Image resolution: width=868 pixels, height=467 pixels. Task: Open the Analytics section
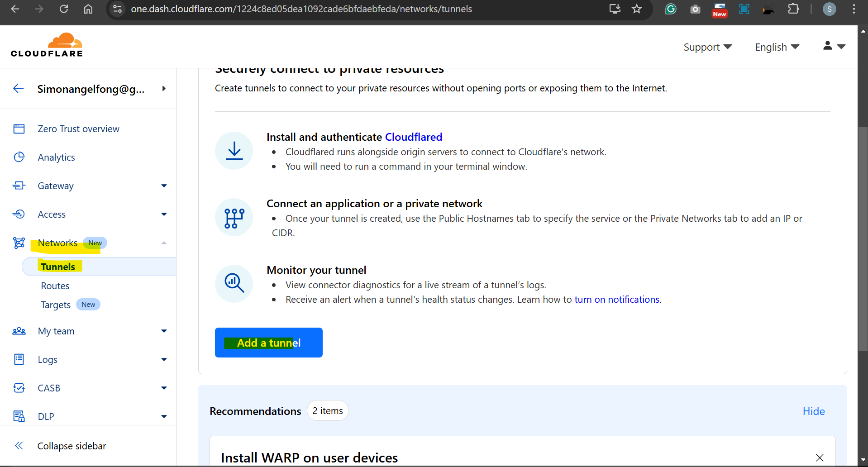pos(56,157)
